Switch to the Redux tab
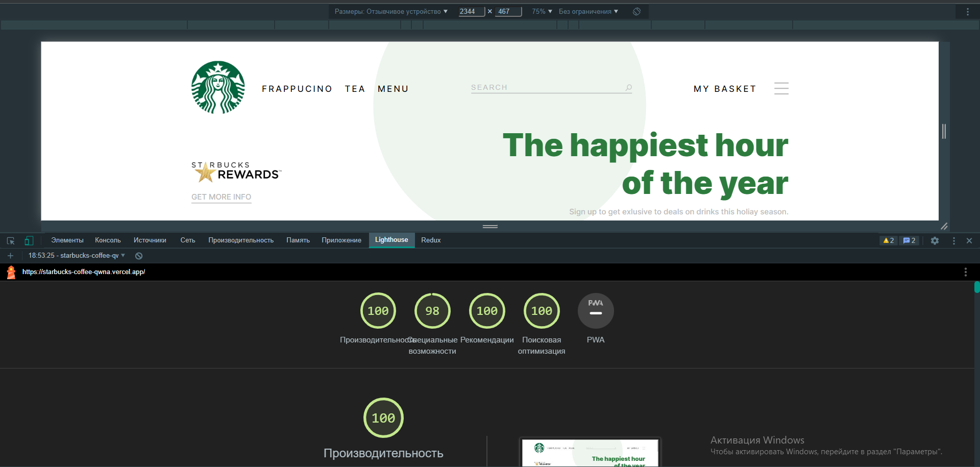The height and width of the screenshot is (467, 980). pyautogui.click(x=430, y=240)
